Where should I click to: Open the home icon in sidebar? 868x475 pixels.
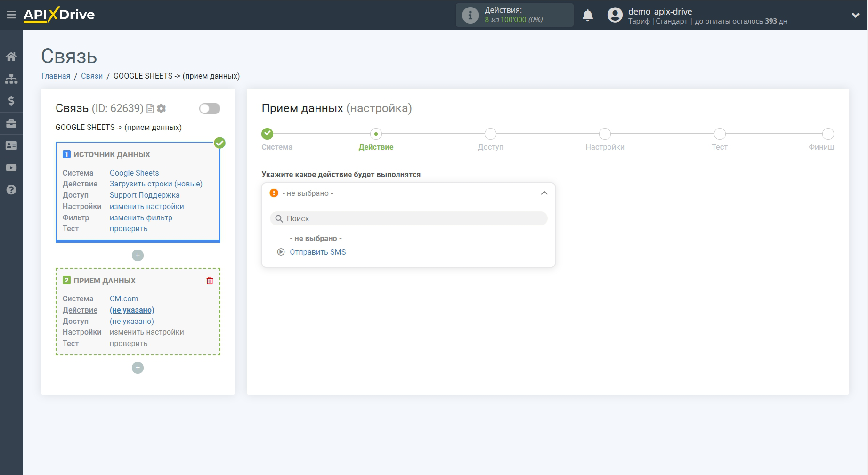coord(11,56)
